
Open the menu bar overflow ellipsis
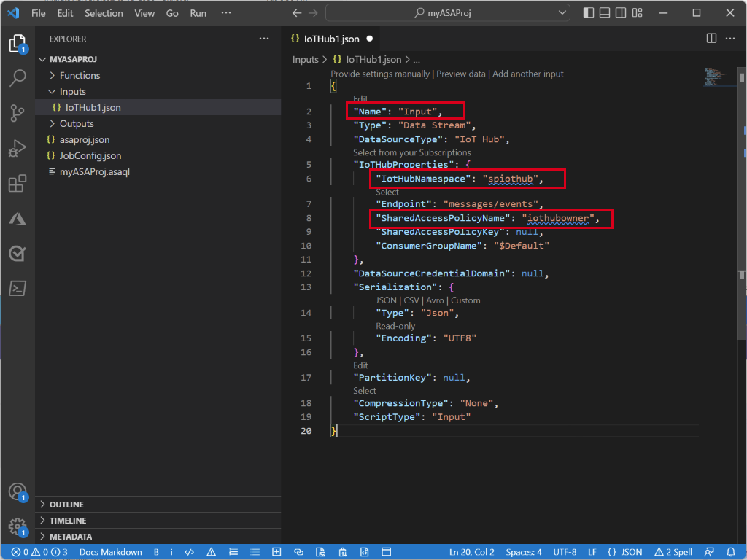coord(226,13)
